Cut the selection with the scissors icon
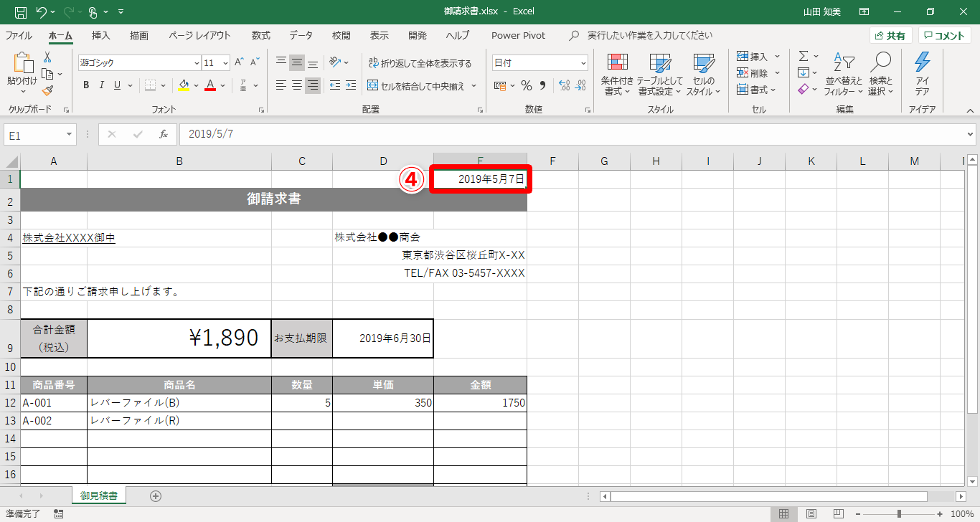 click(47, 57)
